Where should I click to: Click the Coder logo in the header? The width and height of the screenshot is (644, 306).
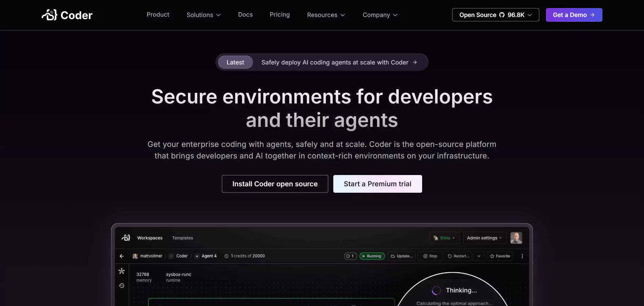(x=67, y=15)
